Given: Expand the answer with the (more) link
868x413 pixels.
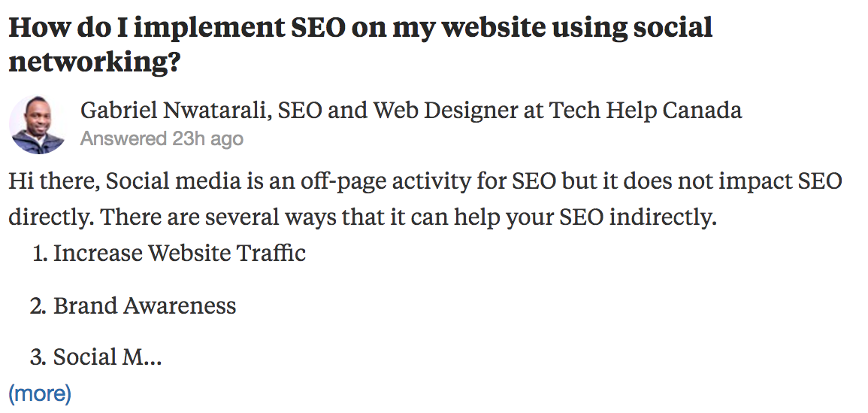Looking at the screenshot, I should 39,393.
